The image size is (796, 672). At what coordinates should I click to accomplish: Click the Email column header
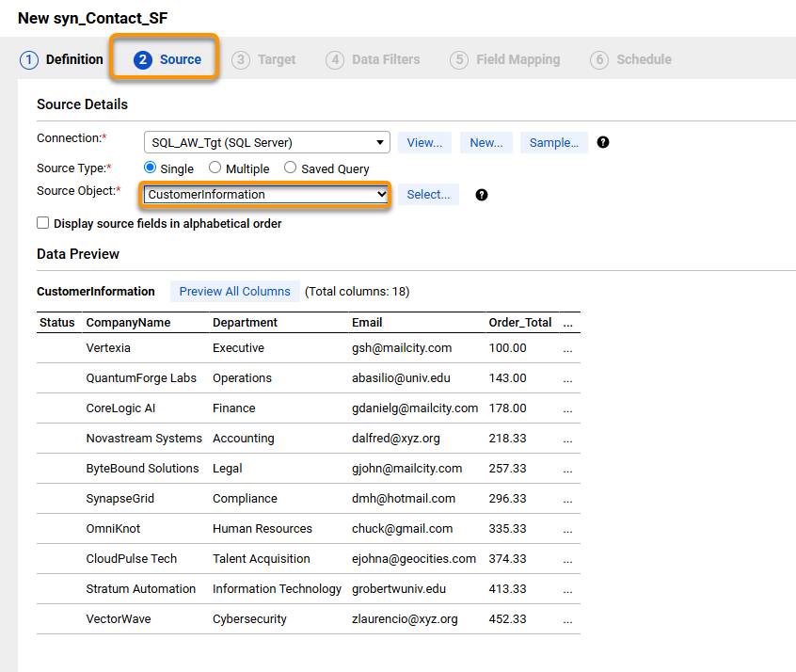[367, 323]
